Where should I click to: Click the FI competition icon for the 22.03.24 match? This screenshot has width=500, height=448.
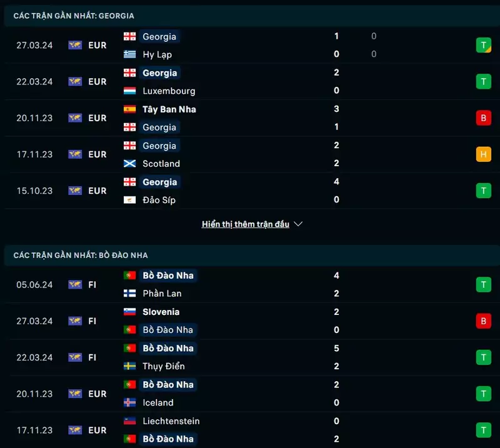coord(75,357)
